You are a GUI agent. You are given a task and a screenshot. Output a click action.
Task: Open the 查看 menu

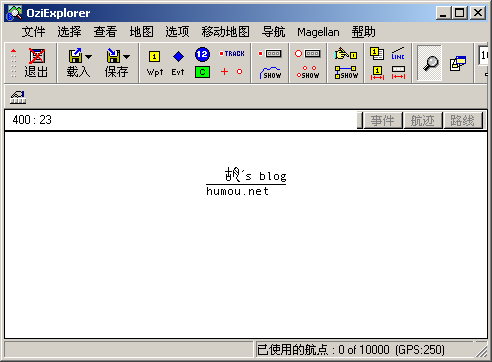click(105, 32)
